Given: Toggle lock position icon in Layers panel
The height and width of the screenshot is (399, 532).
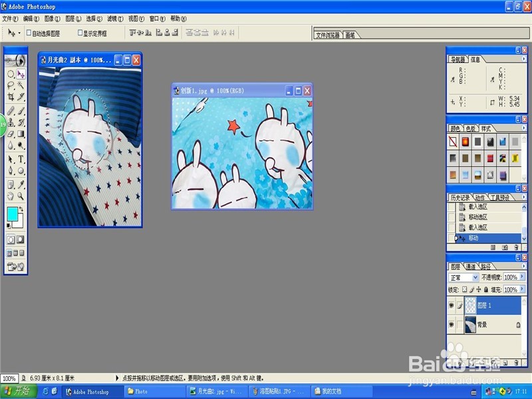Looking at the screenshot, I should click(x=478, y=289).
